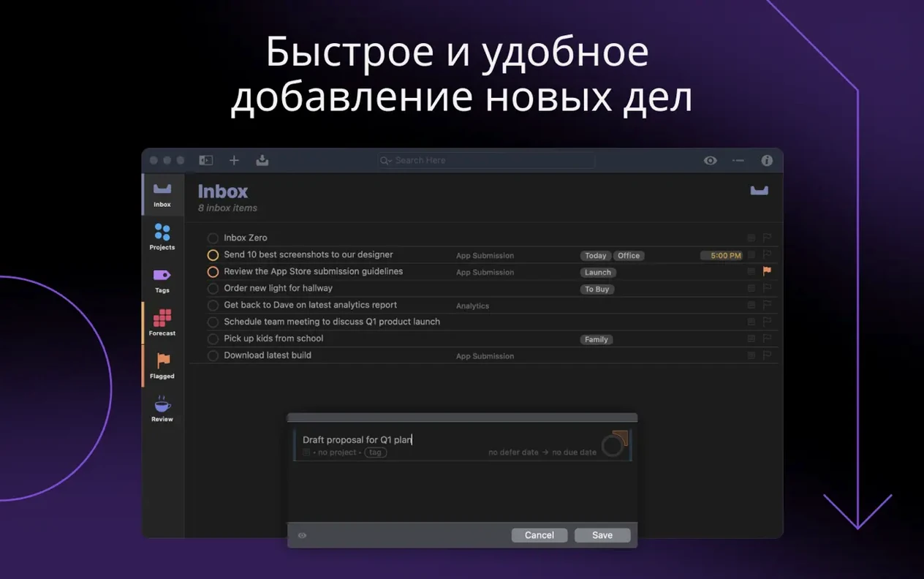
Task: Click the To Buy tag
Action: click(597, 289)
